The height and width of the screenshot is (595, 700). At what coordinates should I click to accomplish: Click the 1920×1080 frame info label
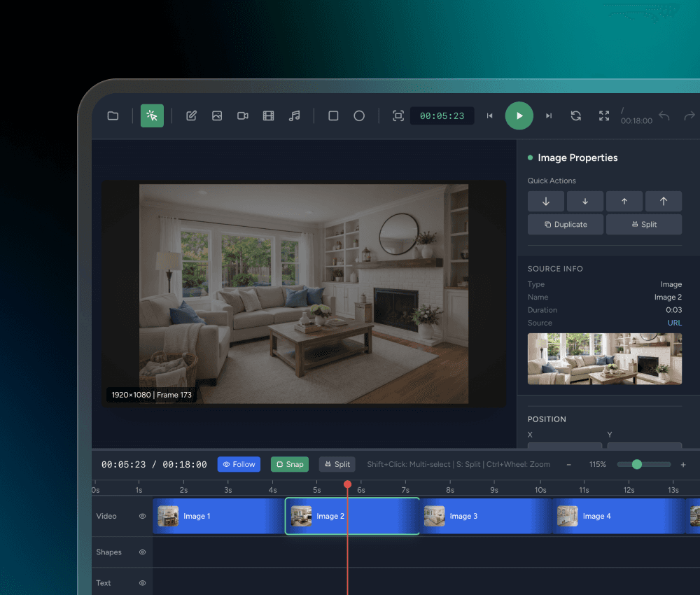click(151, 395)
